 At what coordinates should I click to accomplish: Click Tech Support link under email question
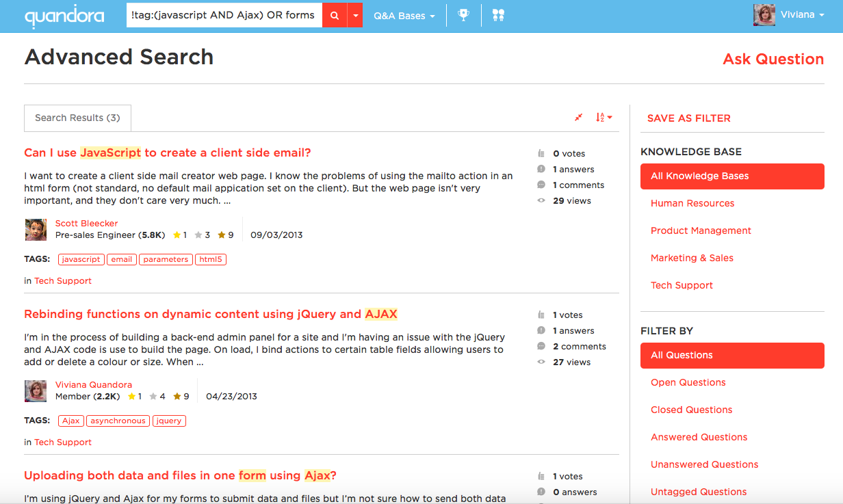click(63, 281)
